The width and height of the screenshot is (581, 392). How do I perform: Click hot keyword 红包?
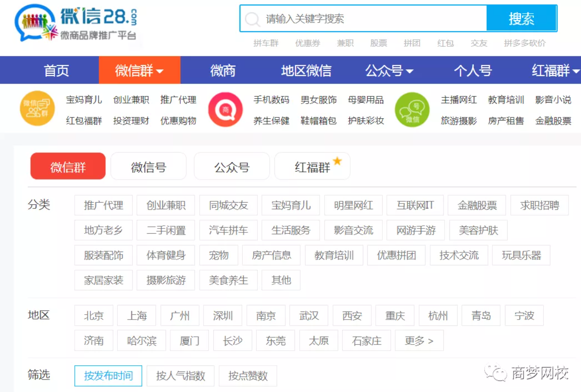coord(445,43)
